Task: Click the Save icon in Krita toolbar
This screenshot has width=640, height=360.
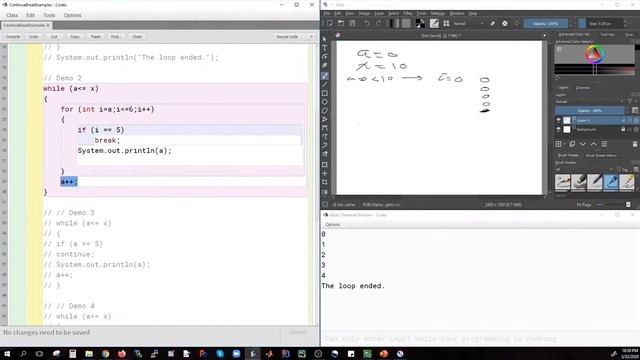Action: pos(352,24)
